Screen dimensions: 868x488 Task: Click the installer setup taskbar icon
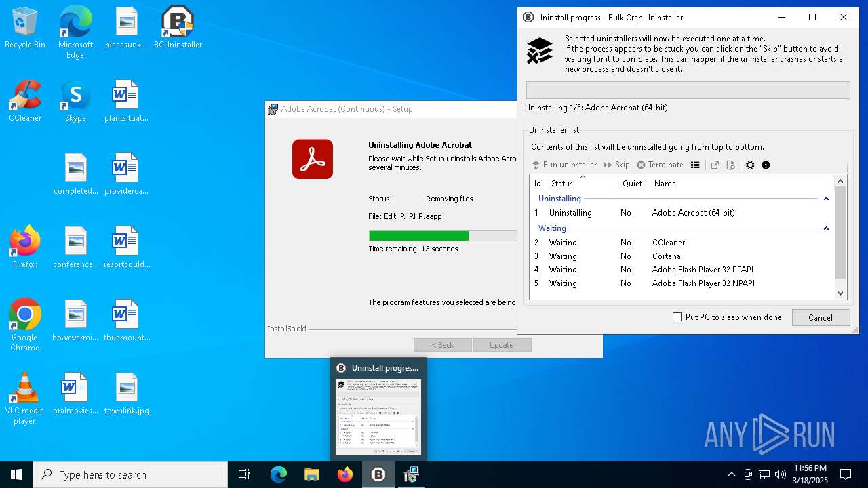pos(411,474)
